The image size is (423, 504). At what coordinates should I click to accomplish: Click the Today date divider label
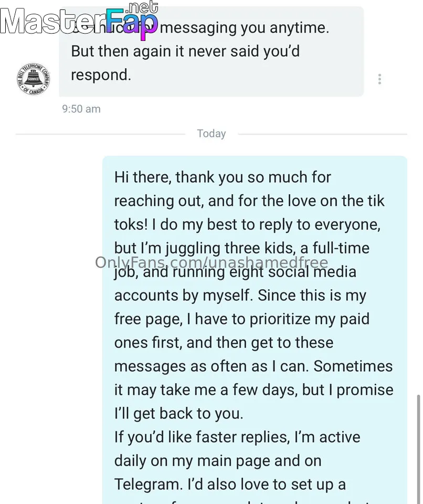coord(211,133)
